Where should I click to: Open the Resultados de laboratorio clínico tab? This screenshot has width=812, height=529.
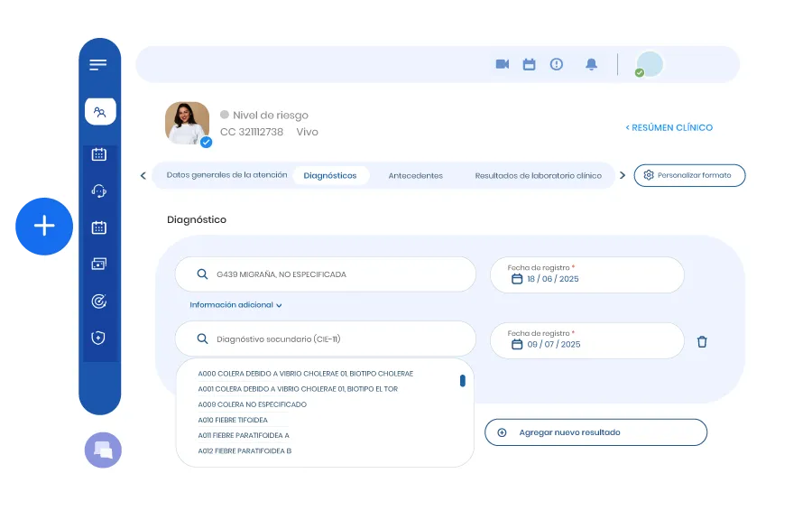pyautogui.click(x=539, y=175)
